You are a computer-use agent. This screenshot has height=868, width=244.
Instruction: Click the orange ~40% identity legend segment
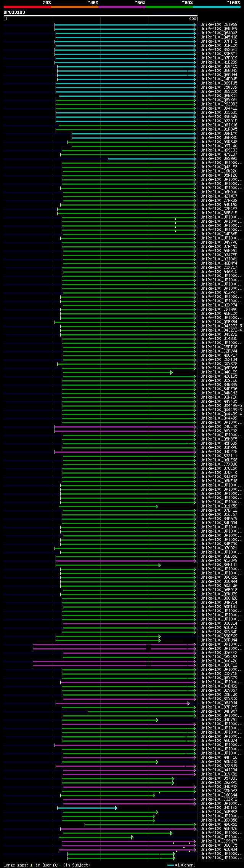coord(75,7)
